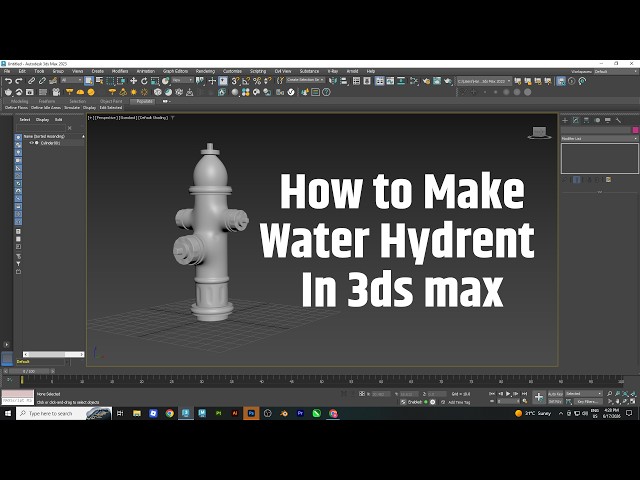
Task: Click the help question mark icon
Action: point(326,92)
